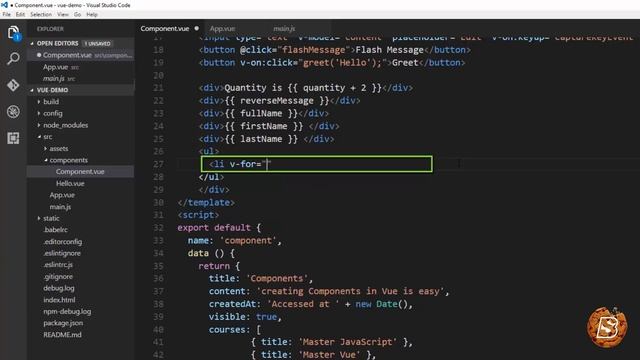The image size is (640, 360).
Task: Open the npm-debug.log file
Action: 67,311
